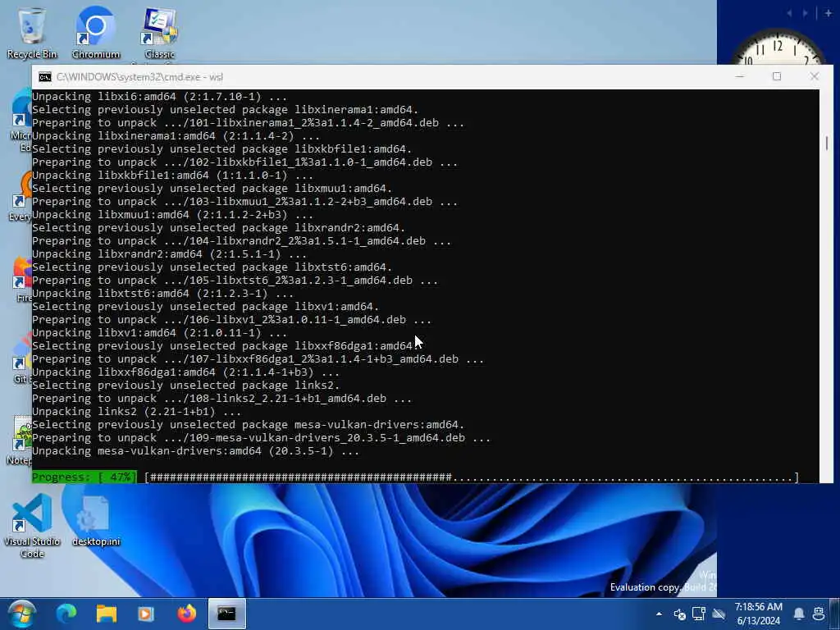Click 'Preparing to unpack .../108-links2_2.21-1+b1_amd64.deb' line
The image size is (840, 630).
(221, 399)
